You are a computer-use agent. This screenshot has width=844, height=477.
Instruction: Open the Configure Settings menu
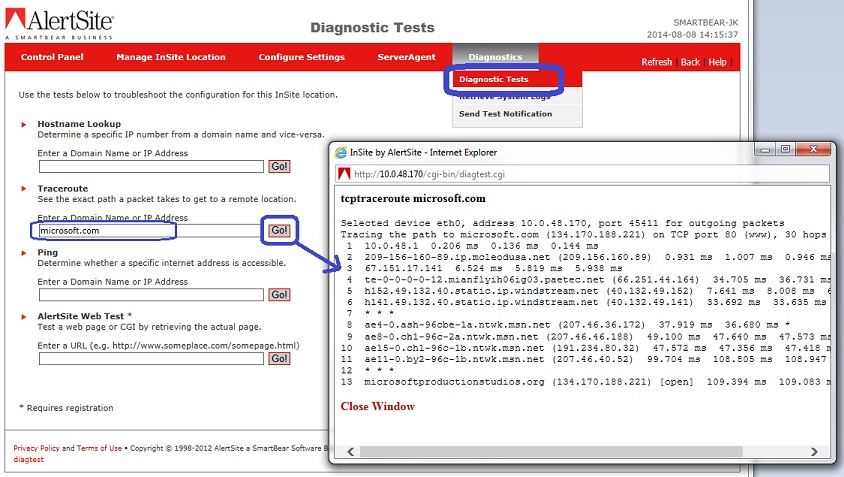(x=301, y=57)
